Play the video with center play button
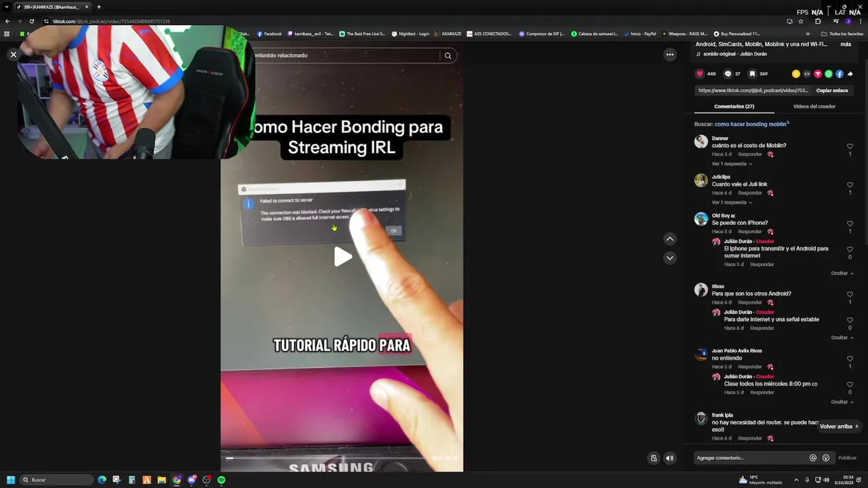 pyautogui.click(x=342, y=257)
